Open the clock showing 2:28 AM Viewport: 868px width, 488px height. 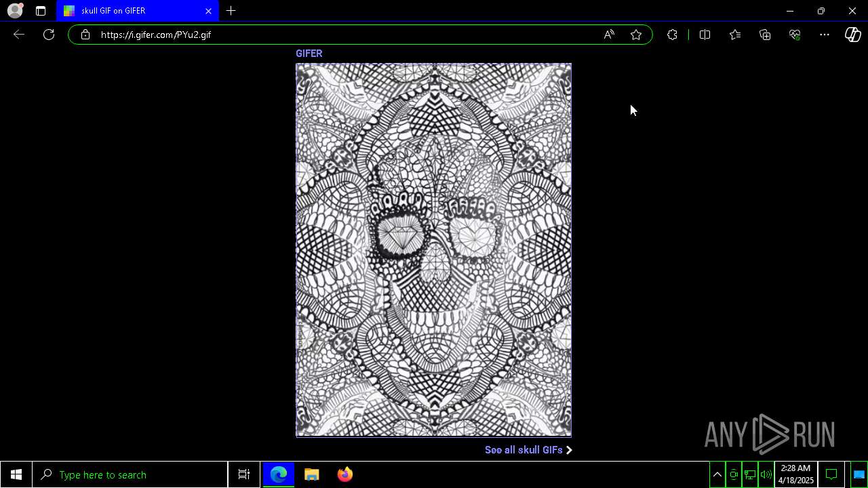click(x=796, y=474)
